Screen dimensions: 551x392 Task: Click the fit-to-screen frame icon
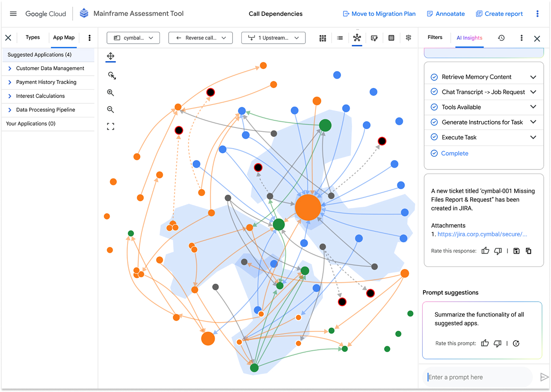point(110,127)
